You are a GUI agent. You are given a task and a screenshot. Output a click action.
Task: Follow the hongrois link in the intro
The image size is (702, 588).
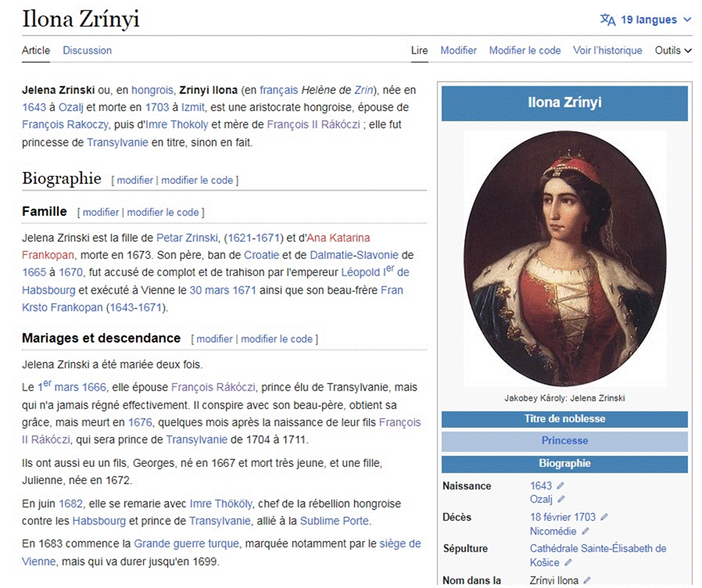[x=152, y=90]
